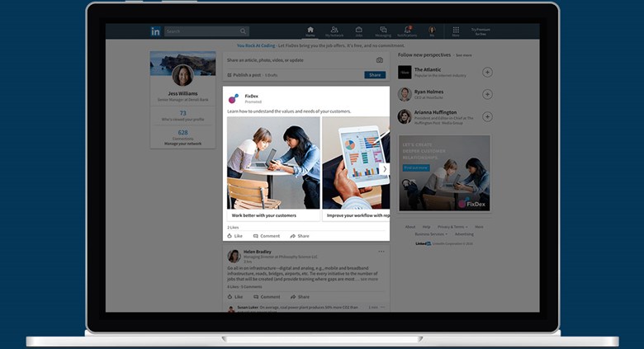Follow The Atlantic with the plus button
Screen dimensions: 644x349
[487, 73]
